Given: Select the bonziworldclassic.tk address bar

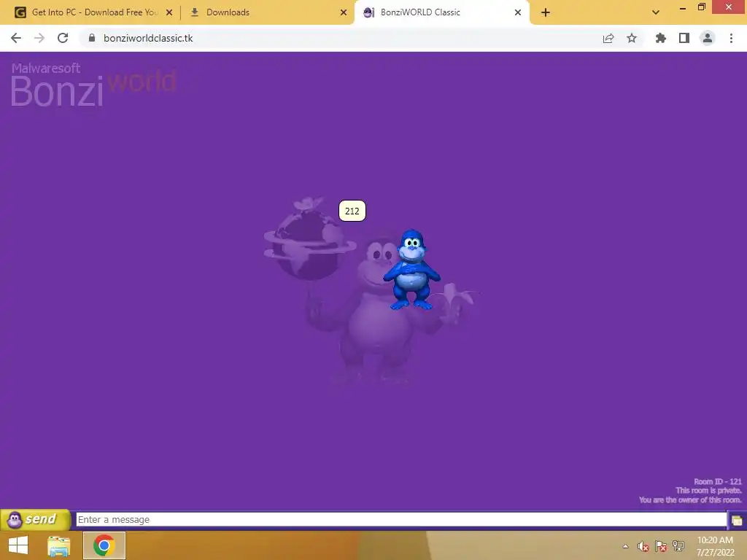Looking at the screenshot, I should (x=148, y=38).
